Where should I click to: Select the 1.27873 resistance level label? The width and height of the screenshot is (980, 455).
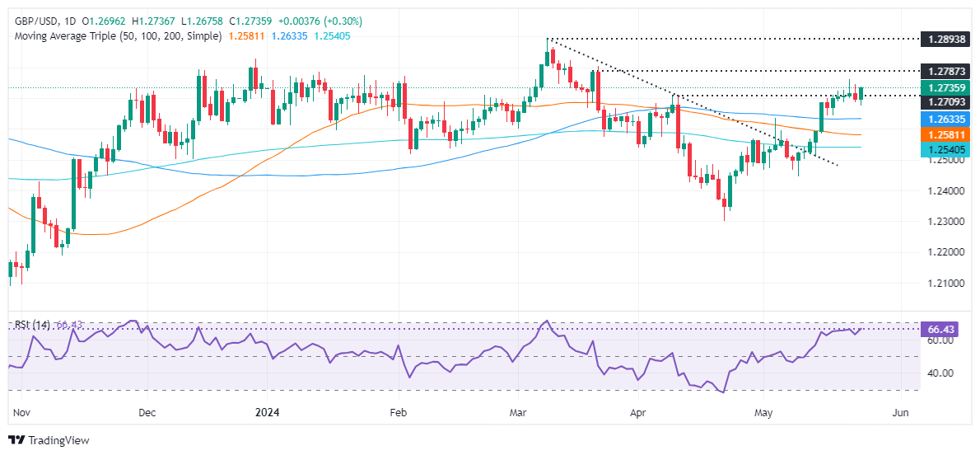pos(945,73)
